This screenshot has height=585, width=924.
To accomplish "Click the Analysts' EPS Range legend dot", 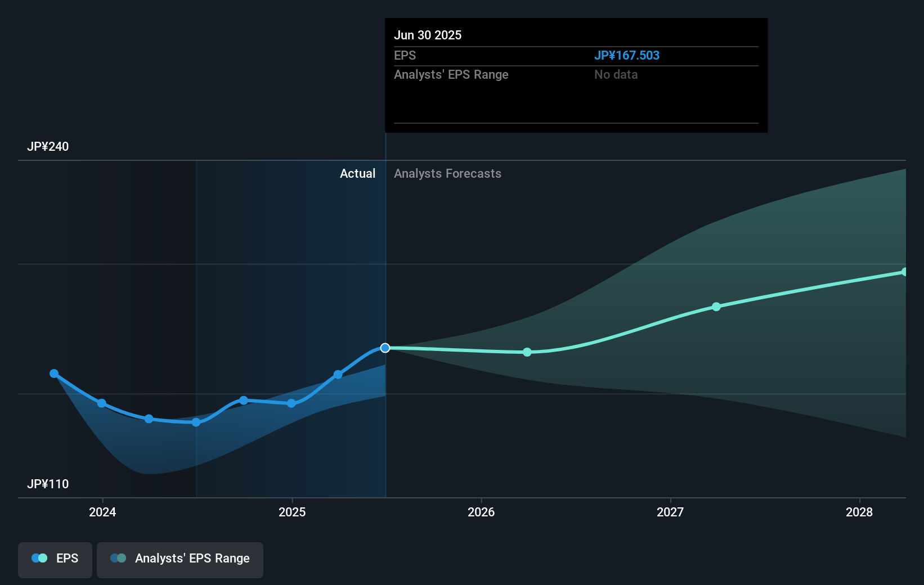I will (118, 558).
